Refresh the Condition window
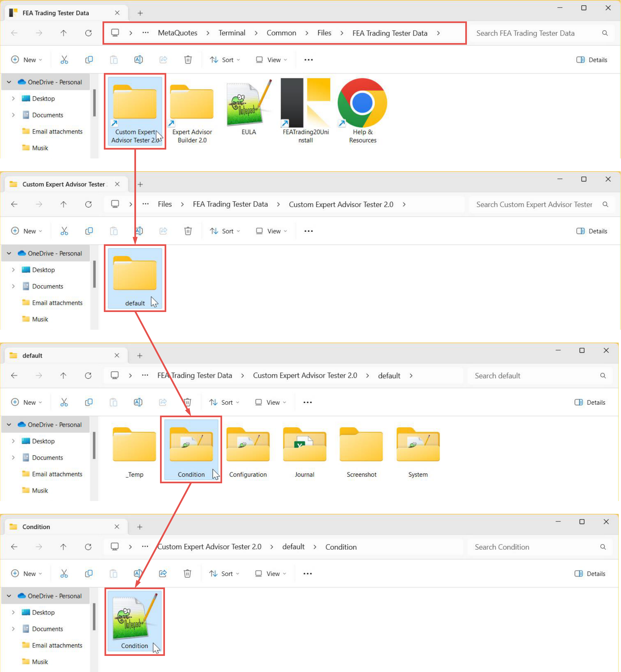This screenshot has height=672, width=621. [88, 547]
